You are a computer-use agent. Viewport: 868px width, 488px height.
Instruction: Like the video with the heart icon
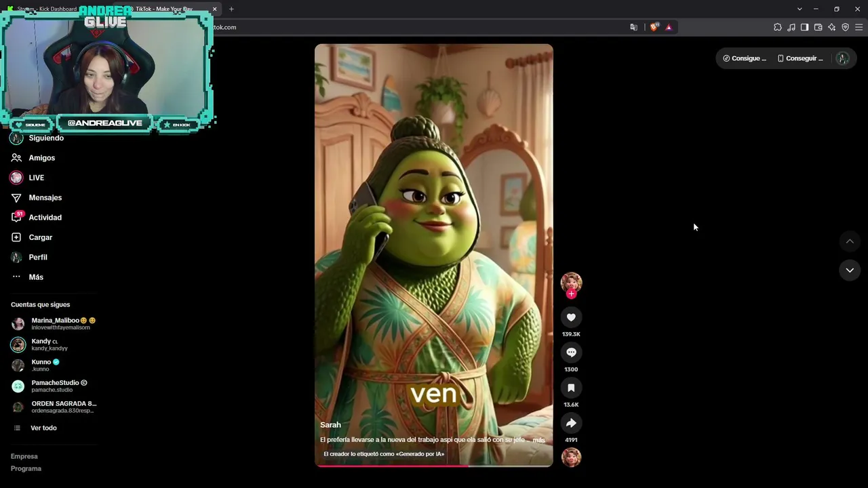click(571, 317)
